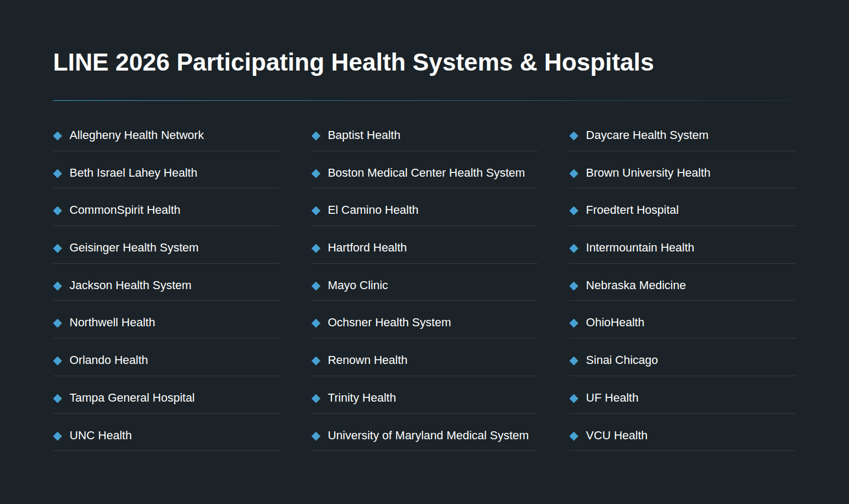
Task: Select the Allegheny Health Network entry
Action: click(166, 135)
